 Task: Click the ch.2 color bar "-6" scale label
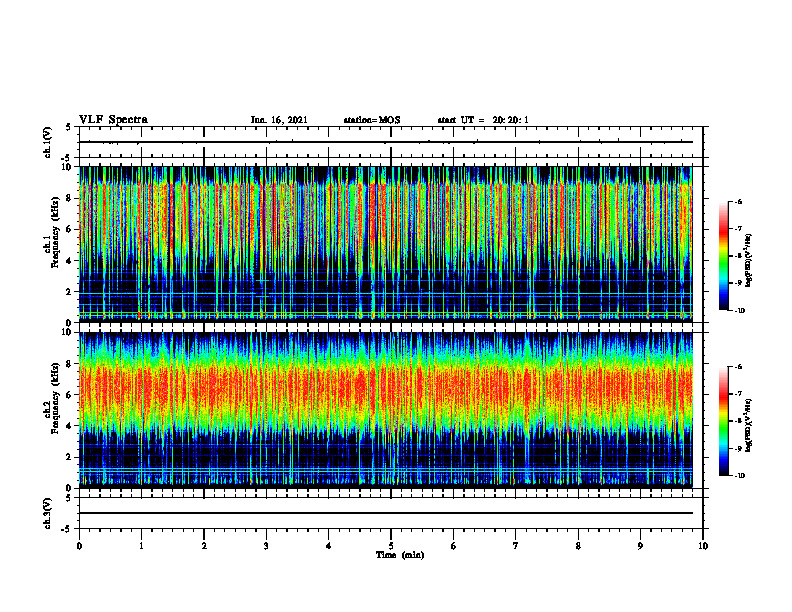click(738, 367)
